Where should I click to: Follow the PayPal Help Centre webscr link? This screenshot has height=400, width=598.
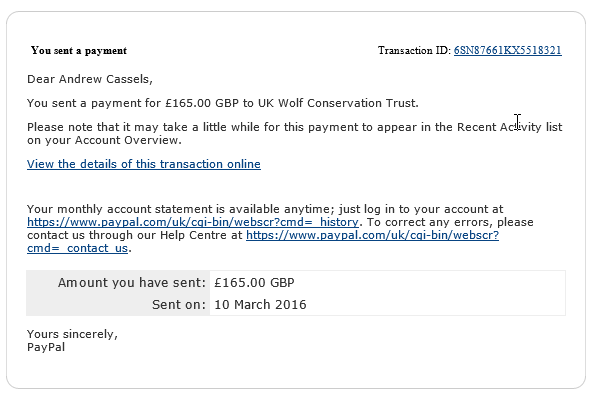(x=372, y=235)
